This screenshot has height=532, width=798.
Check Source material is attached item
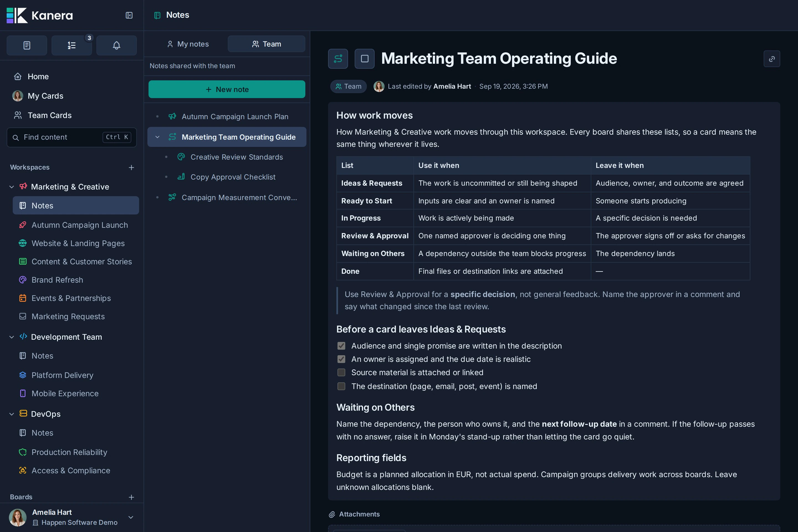pos(341,372)
